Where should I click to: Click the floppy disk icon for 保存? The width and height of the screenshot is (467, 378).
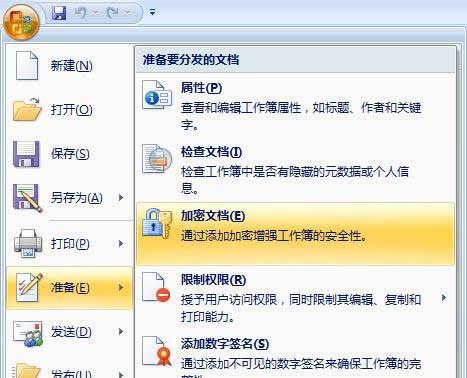point(26,154)
